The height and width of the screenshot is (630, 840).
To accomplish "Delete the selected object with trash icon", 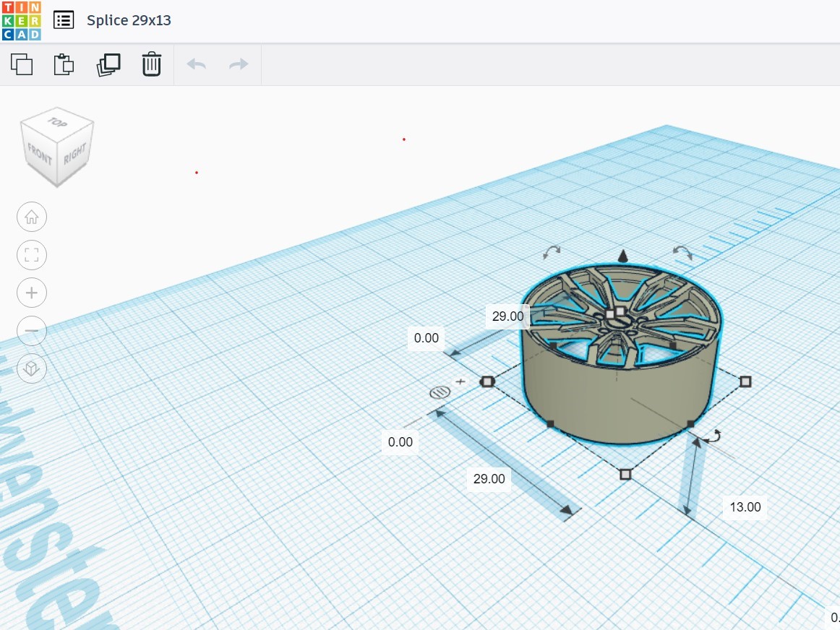I will pyautogui.click(x=152, y=64).
